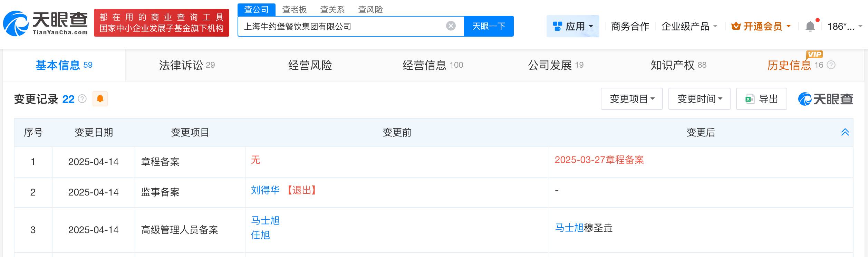The height and width of the screenshot is (257, 868).
Task: Expand the 变更时间 filter dropdown
Action: pyautogui.click(x=699, y=99)
